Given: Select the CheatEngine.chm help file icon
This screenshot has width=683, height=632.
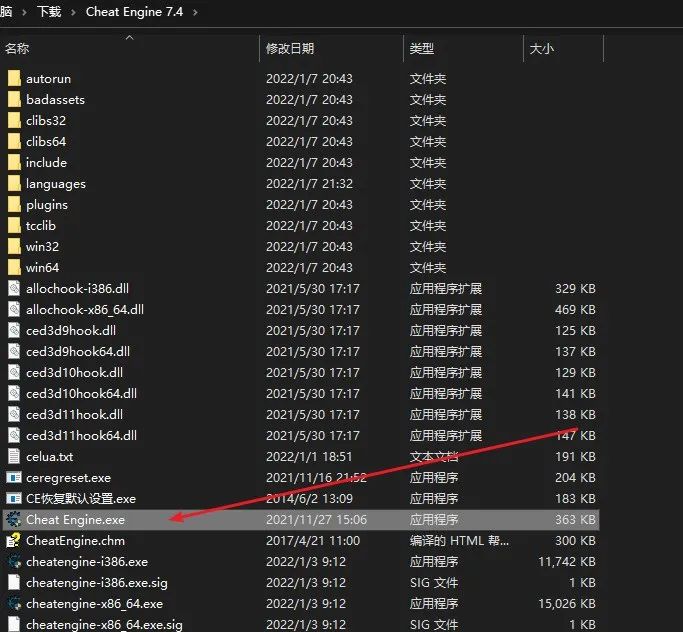Looking at the screenshot, I should 14,541.
